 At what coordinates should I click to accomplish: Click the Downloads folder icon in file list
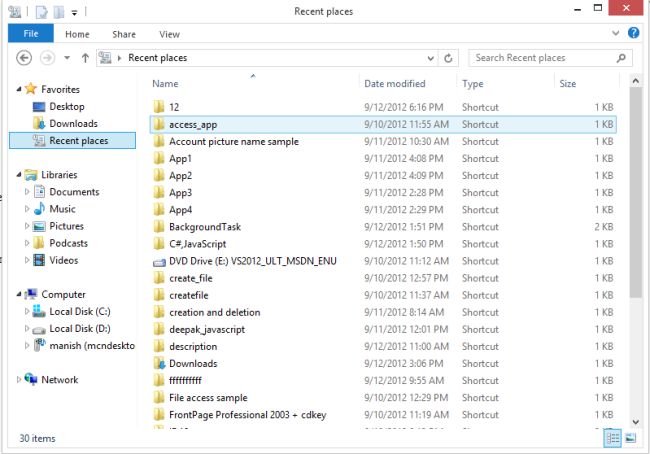[159, 364]
